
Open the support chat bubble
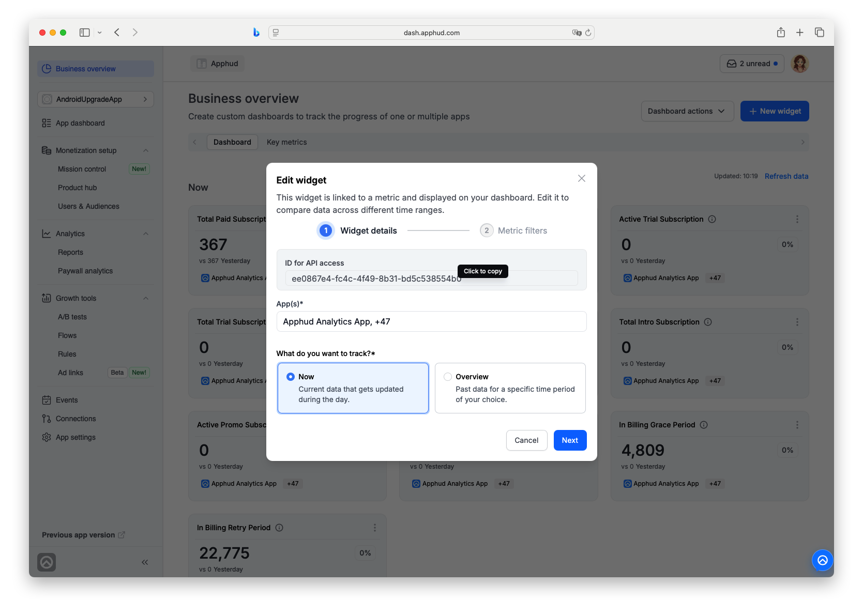(x=822, y=560)
